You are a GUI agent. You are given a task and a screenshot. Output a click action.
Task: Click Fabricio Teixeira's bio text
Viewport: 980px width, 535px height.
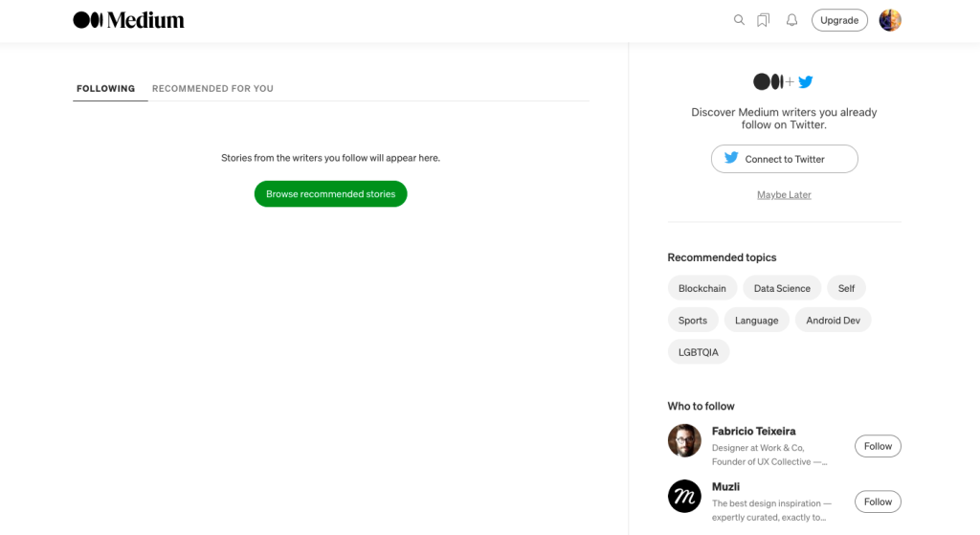click(769, 455)
